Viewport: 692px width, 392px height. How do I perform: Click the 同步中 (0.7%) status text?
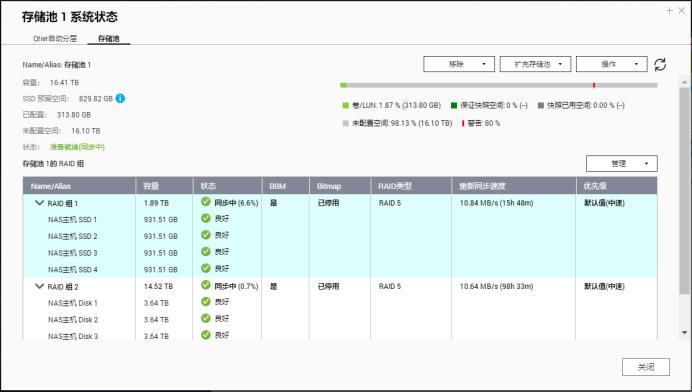point(236,286)
